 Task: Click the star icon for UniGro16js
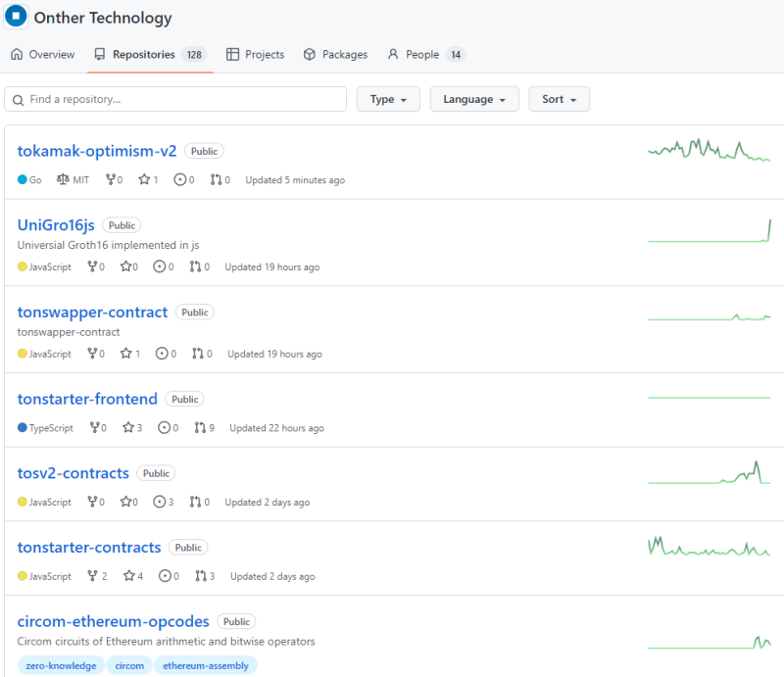[126, 266]
